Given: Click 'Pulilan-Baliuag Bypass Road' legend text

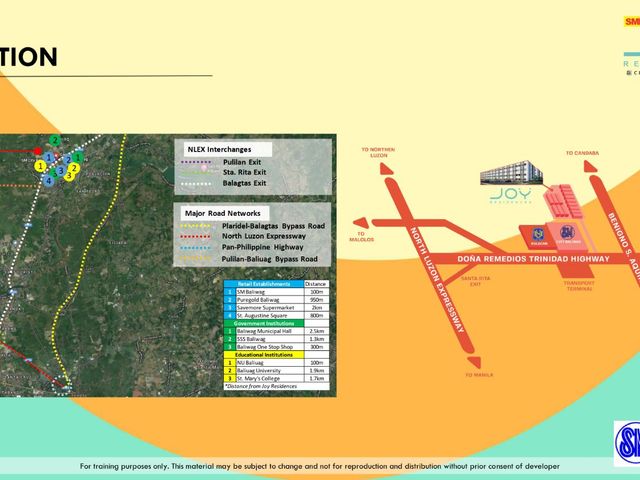Looking at the screenshot, I should pyautogui.click(x=269, y=259).
